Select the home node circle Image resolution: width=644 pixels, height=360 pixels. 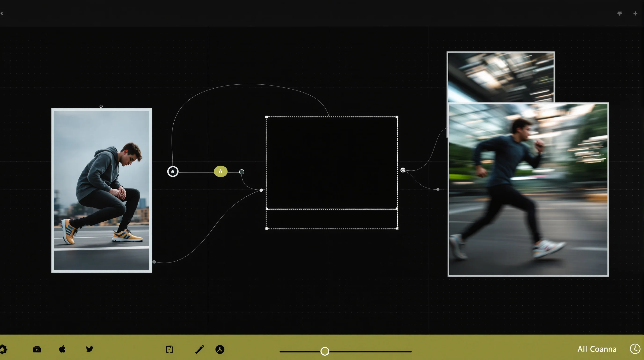173,172
